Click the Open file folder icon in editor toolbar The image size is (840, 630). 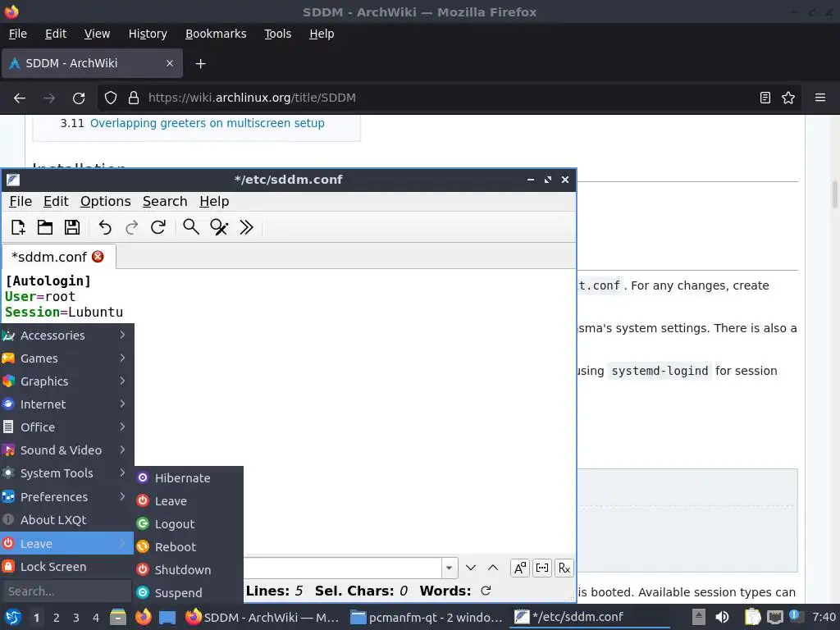pos(45,227)
